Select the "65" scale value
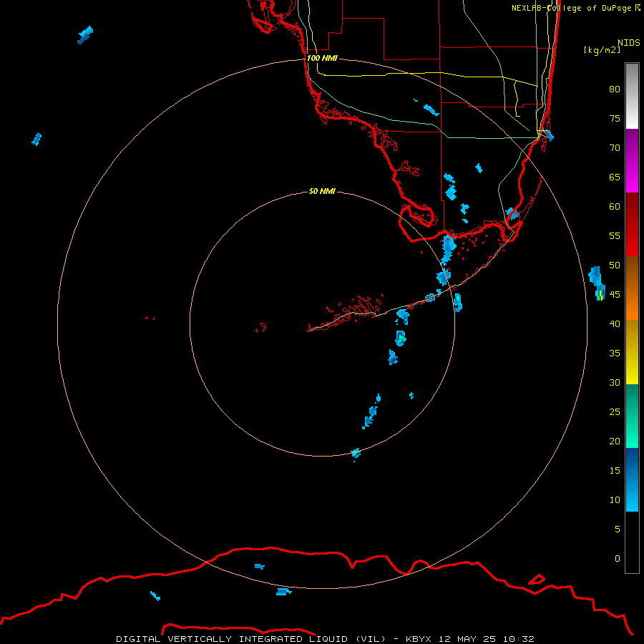 (615, 177)
